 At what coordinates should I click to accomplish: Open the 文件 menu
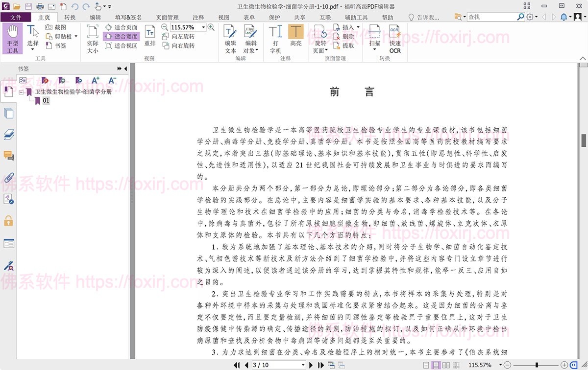pyautogui.click(x=16, y=17)
